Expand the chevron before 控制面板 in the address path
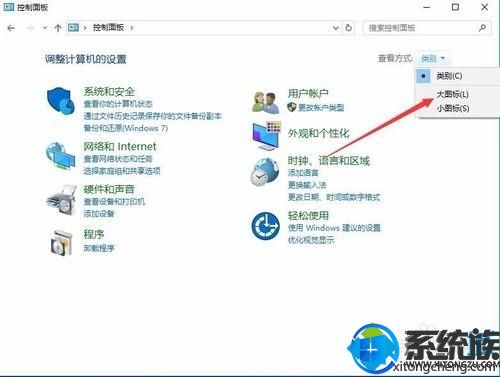Image resolution: width=500 pixels, height=377 pixels. [x=85, y=28]
